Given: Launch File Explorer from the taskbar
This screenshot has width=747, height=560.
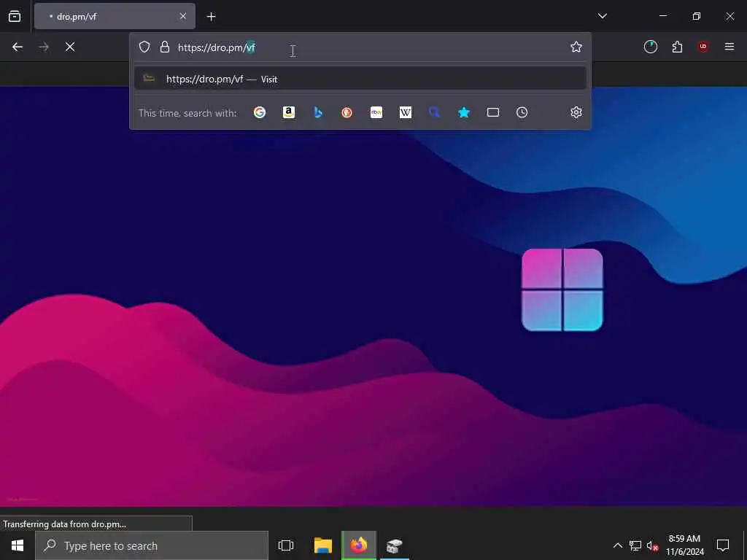Looking at the screenshot, I should [323, 545].
